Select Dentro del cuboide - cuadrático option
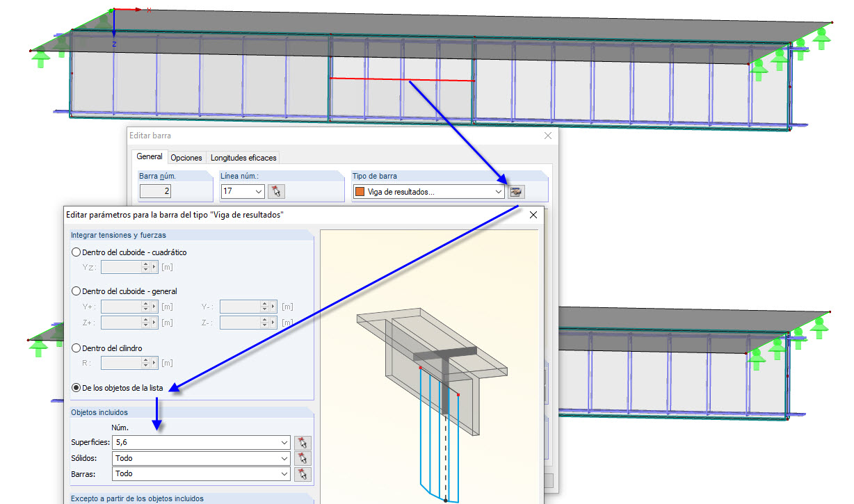This screenshot has width=854, height=504. (x=129, y=252)
